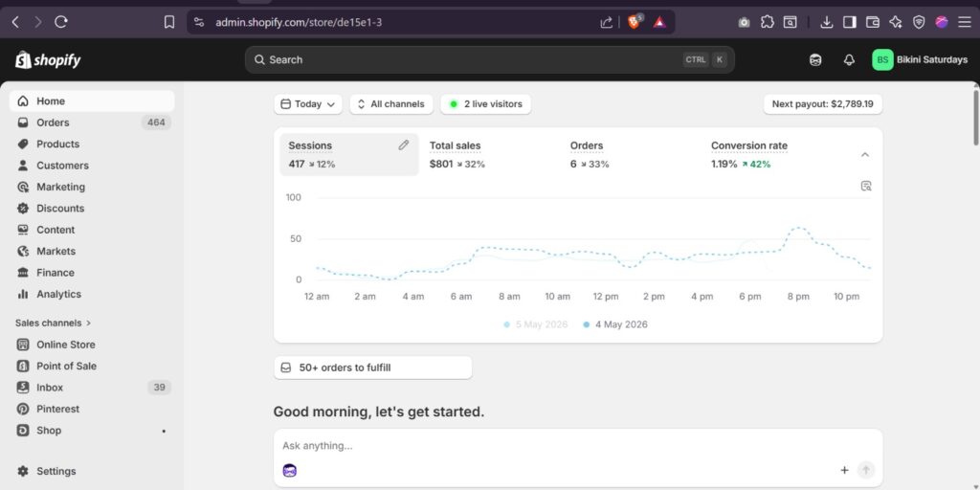Image resolution: width=980 pixels, height=490 pixels.
Task: Collapse the metrics card with chevron
Action: click(865, 154)
